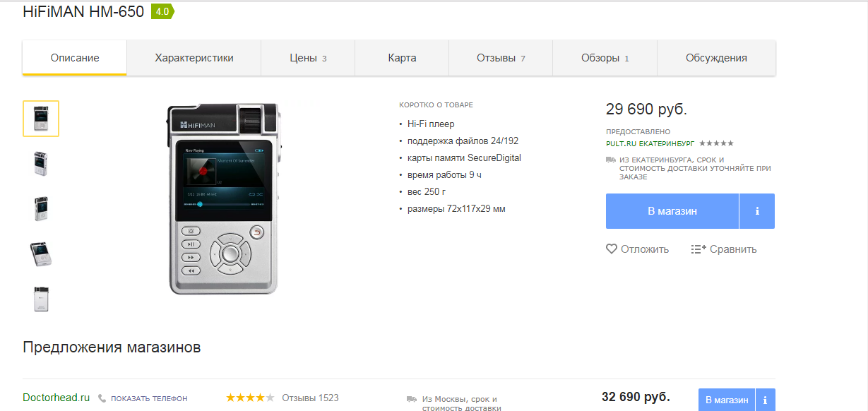
Task: Select the third product thumbnail
Action: pyautogui.click(x=41, y=208)
